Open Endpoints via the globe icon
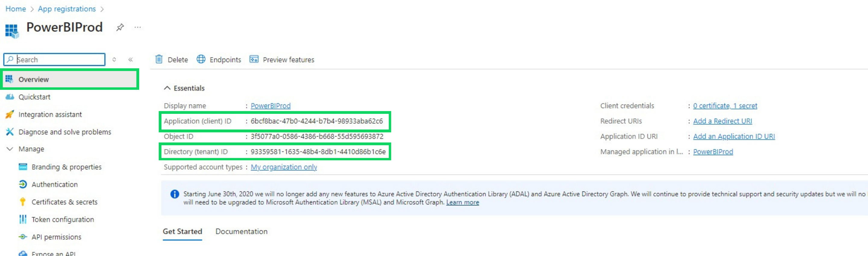 click(x=201, y=59)
